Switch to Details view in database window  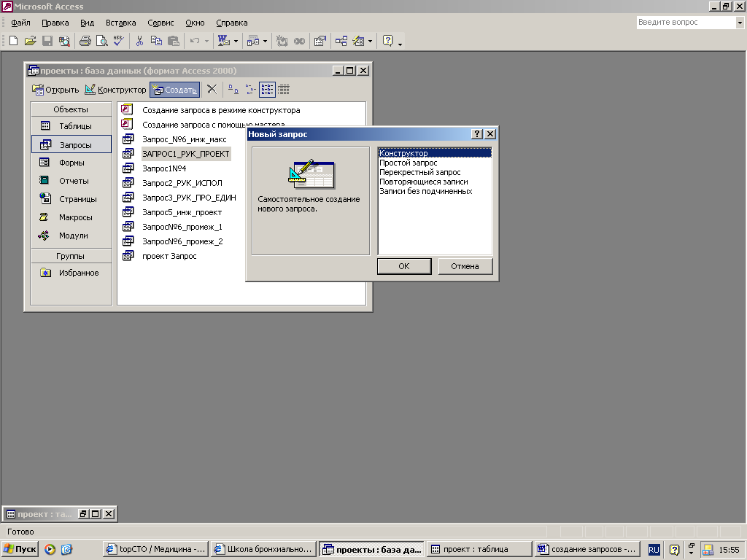pyautogui.click(x=284, y=89)
